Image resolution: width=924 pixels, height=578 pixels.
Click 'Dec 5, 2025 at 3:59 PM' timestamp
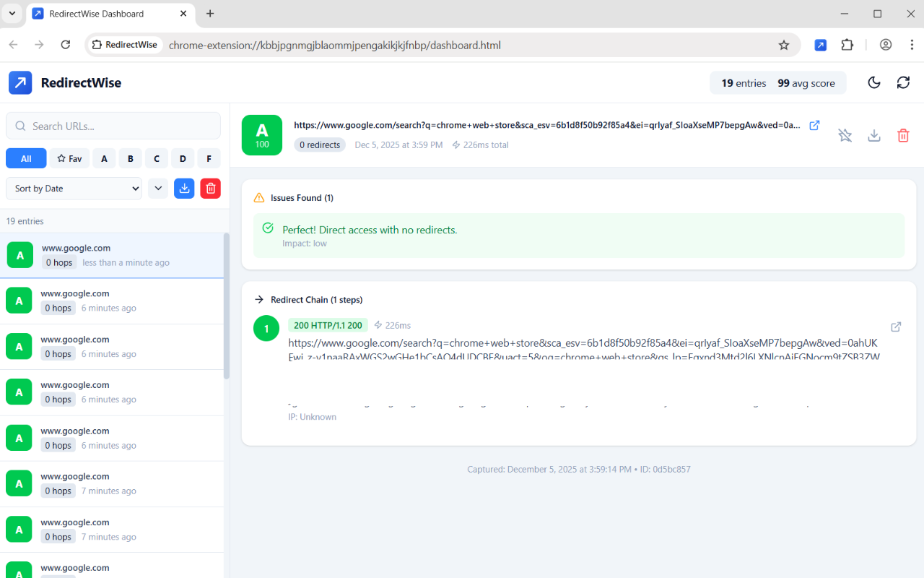pyautogui.click(x=398, y=145)
